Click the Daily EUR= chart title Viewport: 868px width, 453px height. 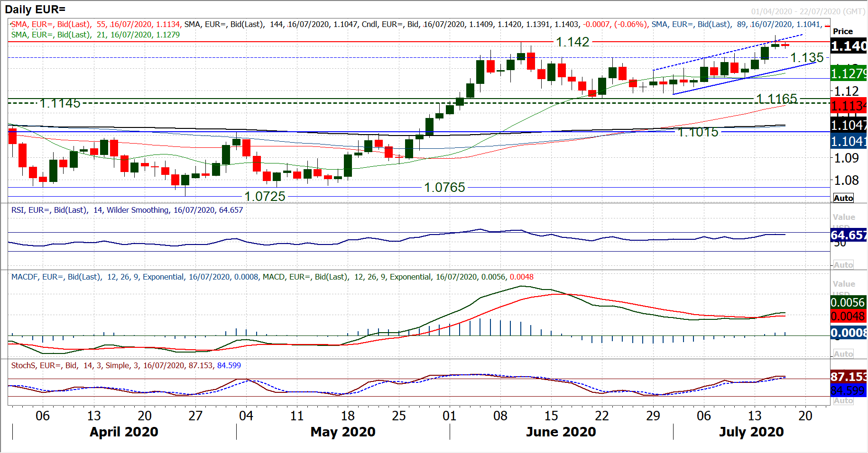(x=35, y=9)
